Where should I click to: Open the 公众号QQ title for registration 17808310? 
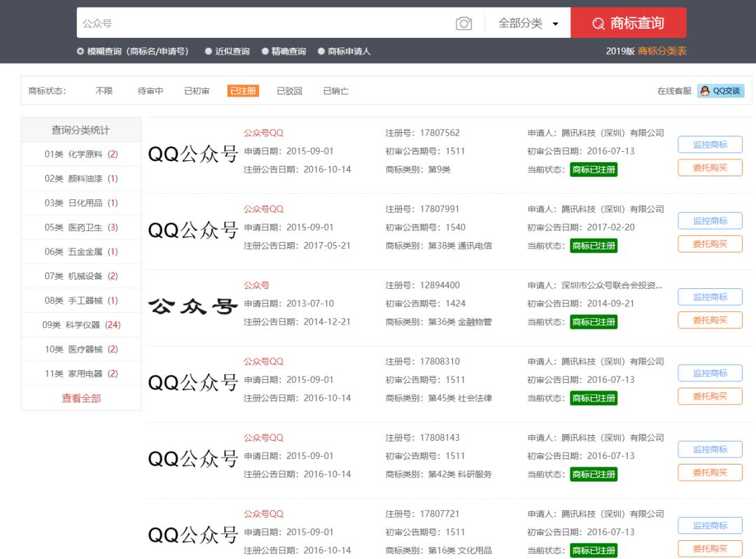pyautogui.click(x=263, y=362)
